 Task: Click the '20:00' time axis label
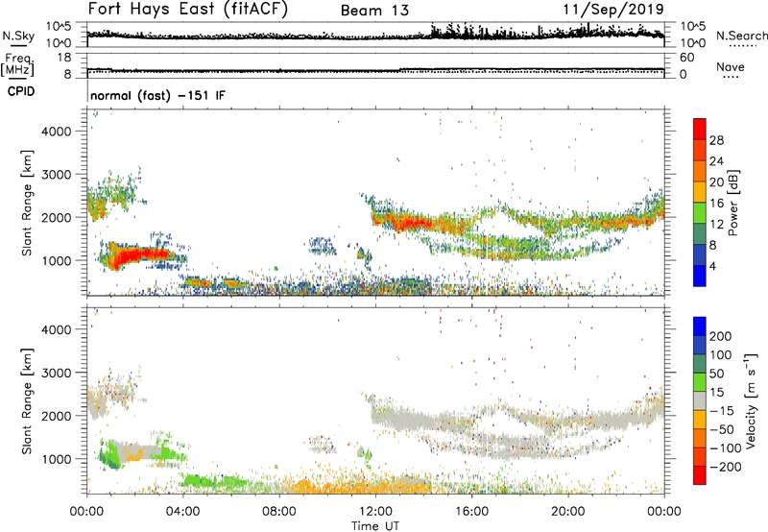(x=567, y=512)
